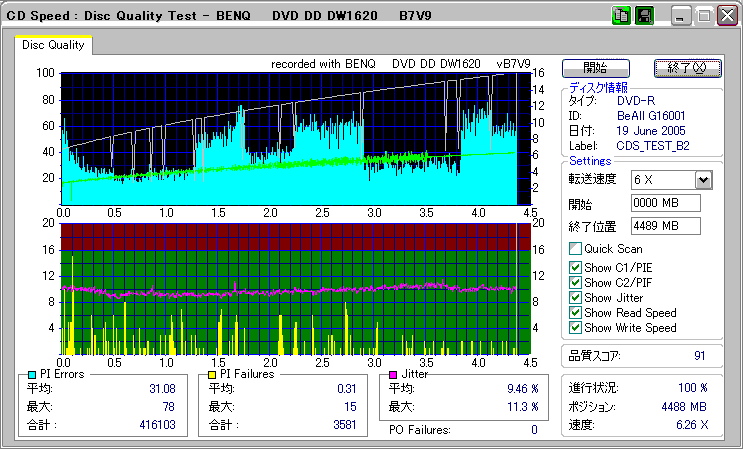Enable the Quick Scan checkbox

click(575, 249)
